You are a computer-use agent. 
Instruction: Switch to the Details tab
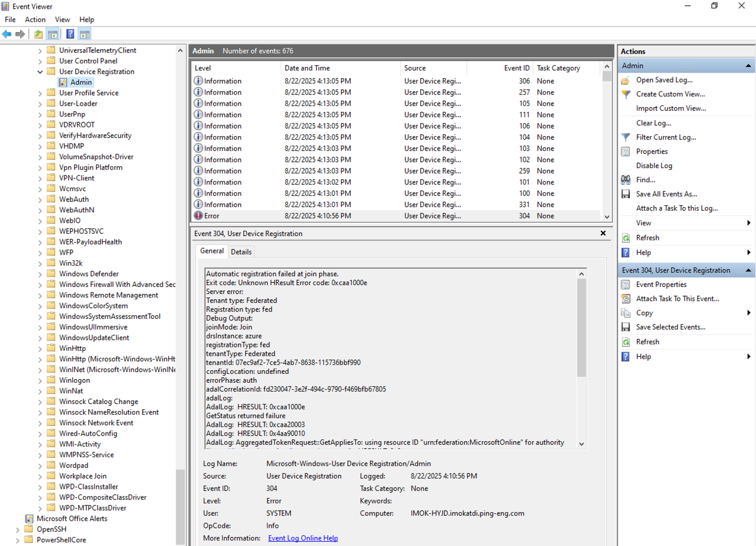point(241,251)
